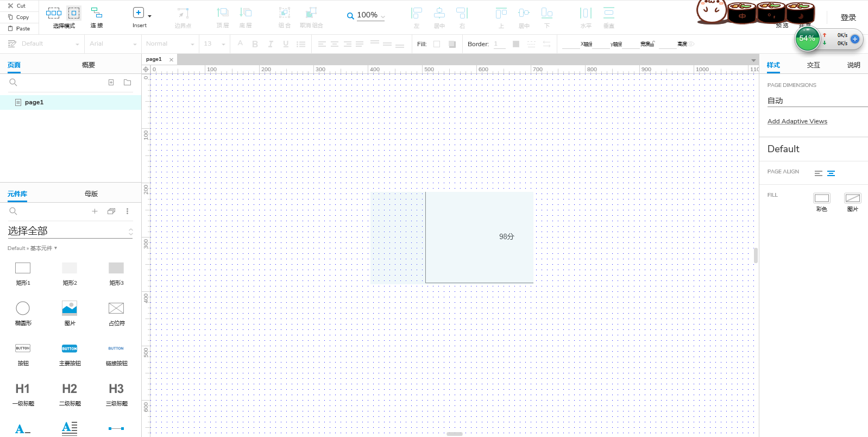Toggle the width-height aspect ratio lock

pos(653,43)
